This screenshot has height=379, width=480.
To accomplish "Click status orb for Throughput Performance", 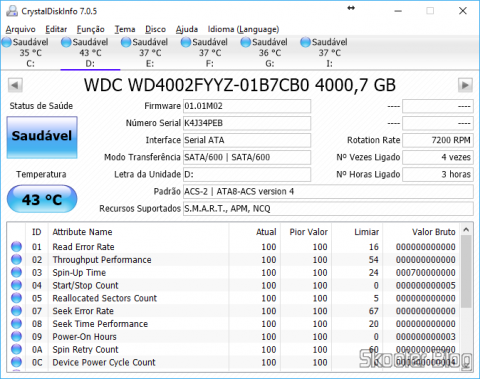I will tap(16, 259).
